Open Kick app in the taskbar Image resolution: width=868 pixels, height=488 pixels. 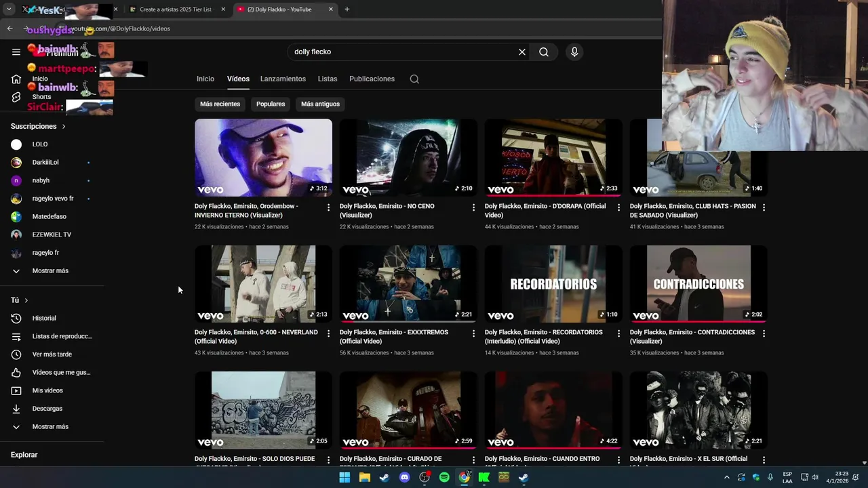484,477
